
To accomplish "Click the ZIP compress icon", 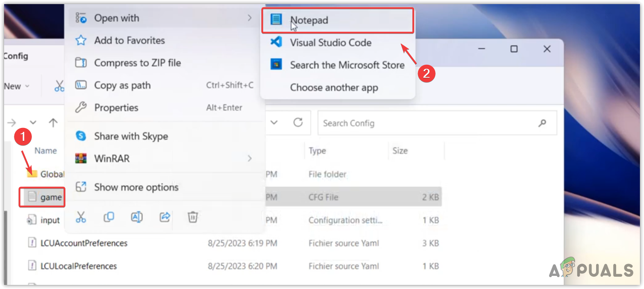I will [81, 62].
